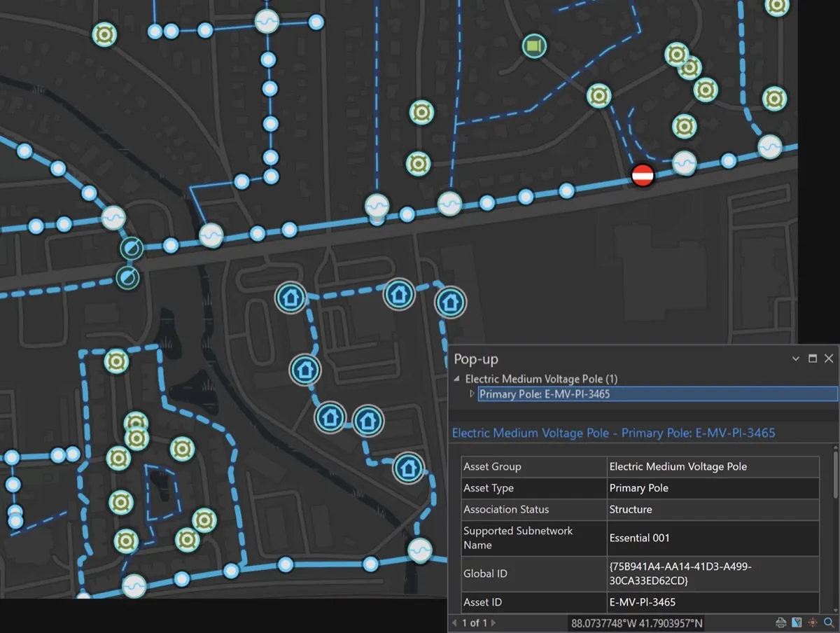Click the green square device symbol on the map
This screenshot has width=840, height=633.
pyautogui.click(x=534, y=46)
